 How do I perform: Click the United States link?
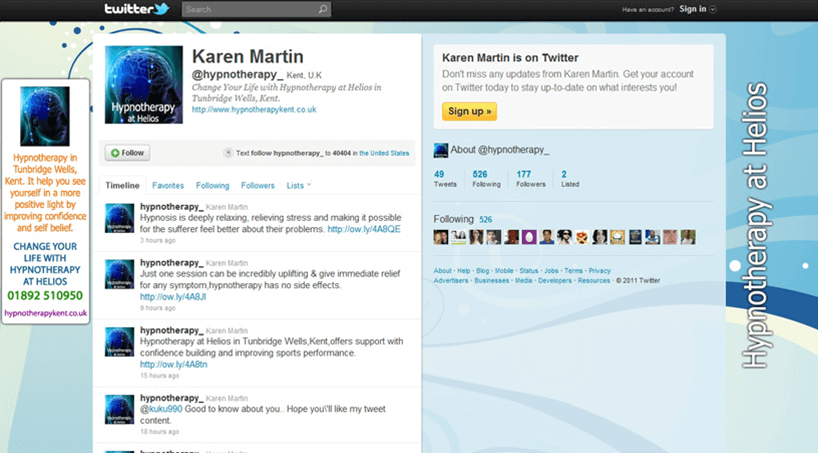[384, 153]
